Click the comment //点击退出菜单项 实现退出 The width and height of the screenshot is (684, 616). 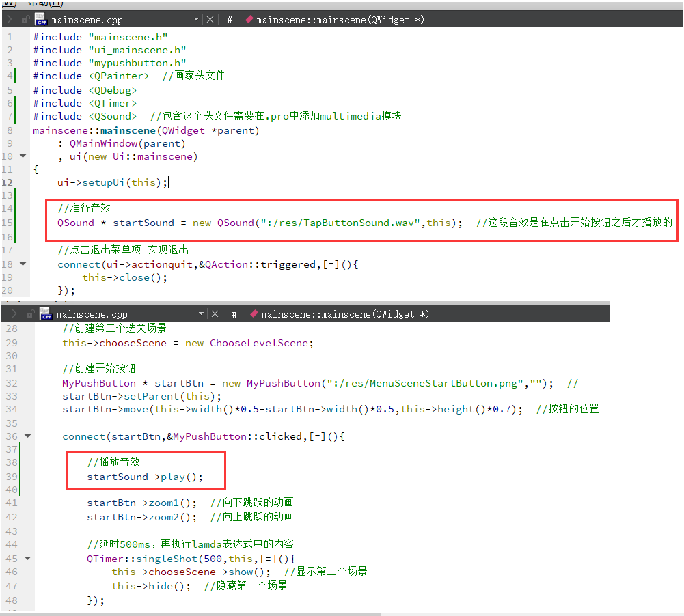click(x=123, y=250)
